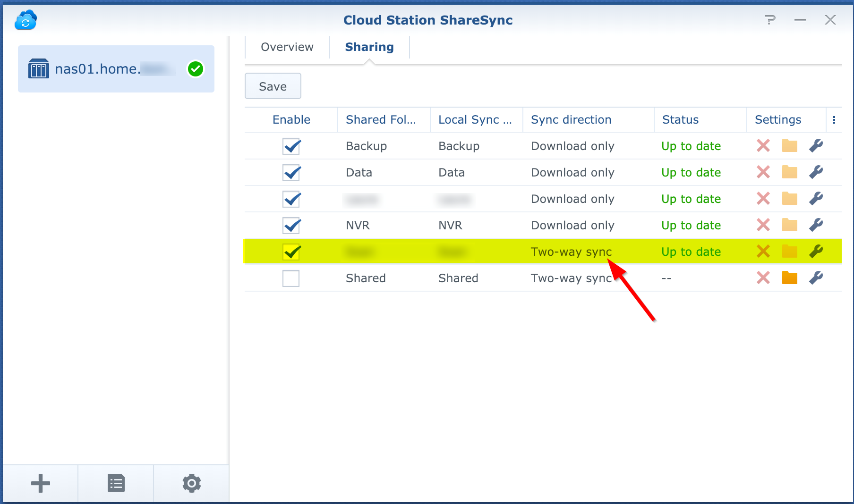Change Two-way sync direction for Shared row
This screenshot has width=854, height=504.
click(x=572, y=278)
